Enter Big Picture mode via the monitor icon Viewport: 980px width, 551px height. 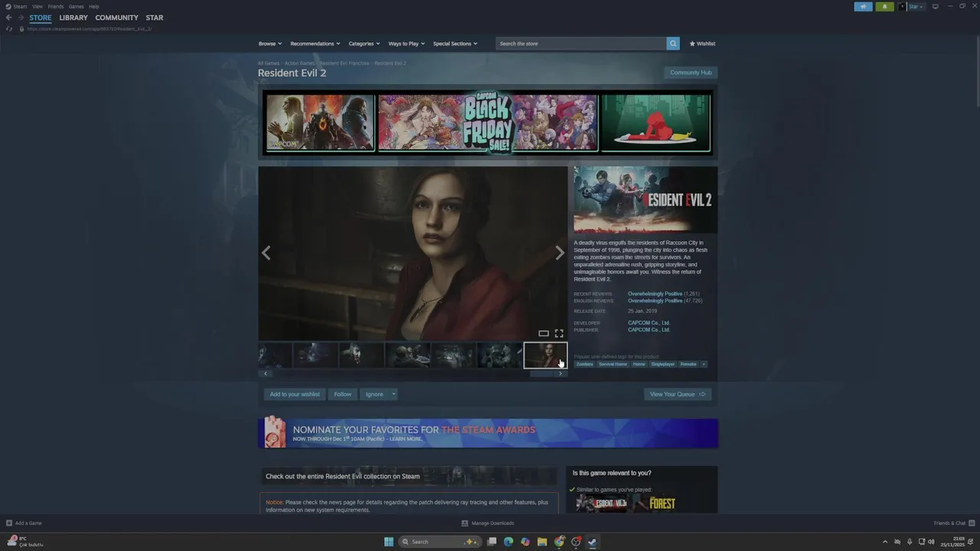click(x=935, y=6)
